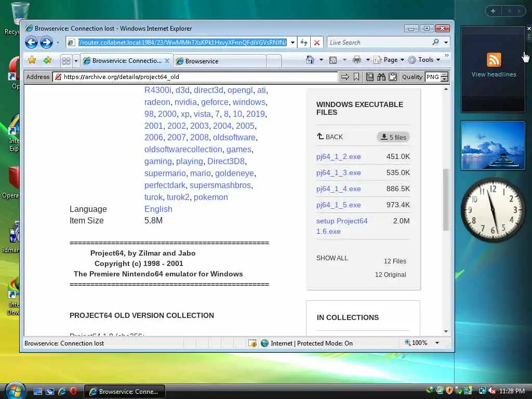The height and width of the screenshot is (399, 532).
Task: Open the supersmashbros tag link
Action: [x=220, y=185]
